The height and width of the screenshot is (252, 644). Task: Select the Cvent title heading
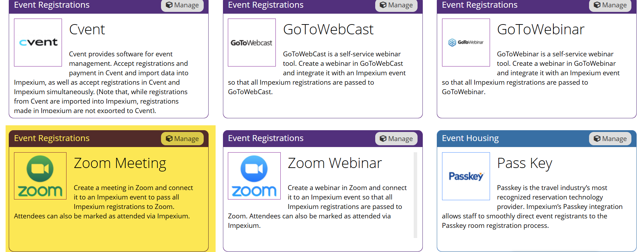pyautogui.click(x=87, y=29)
